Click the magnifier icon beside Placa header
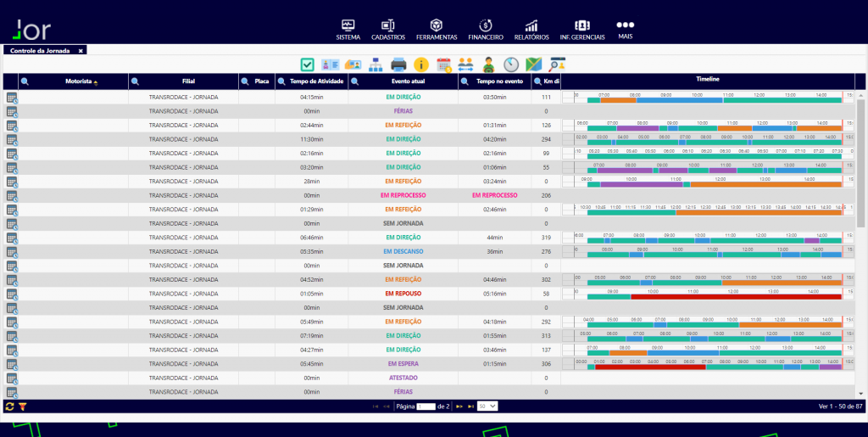Image resolution: width=868 pixels, height=437 pixels. (245, 81)
